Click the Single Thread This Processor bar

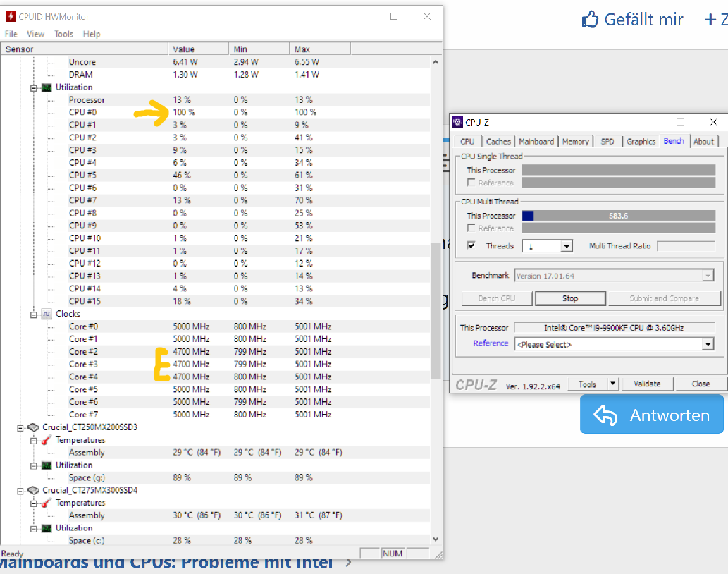[x=619, y=170]
